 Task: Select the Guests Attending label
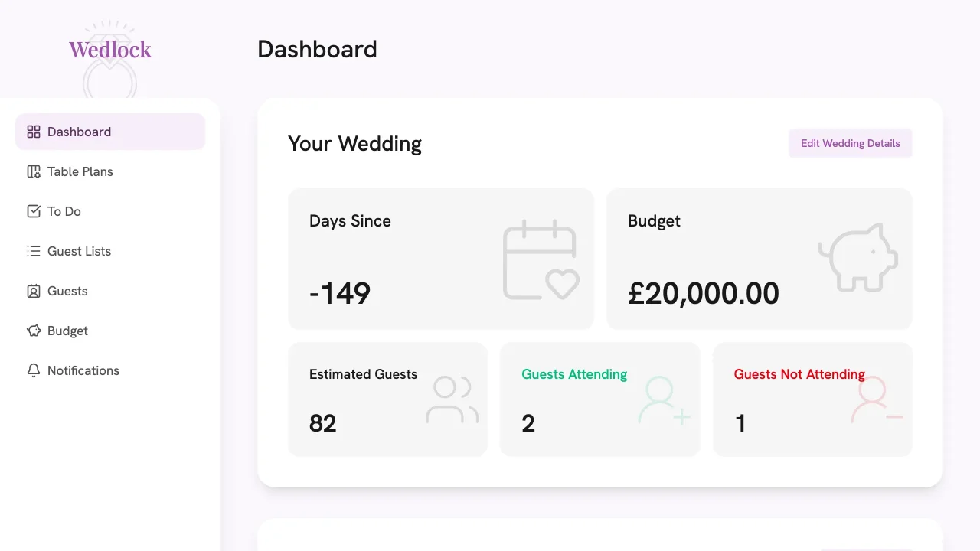coord(574,374)
